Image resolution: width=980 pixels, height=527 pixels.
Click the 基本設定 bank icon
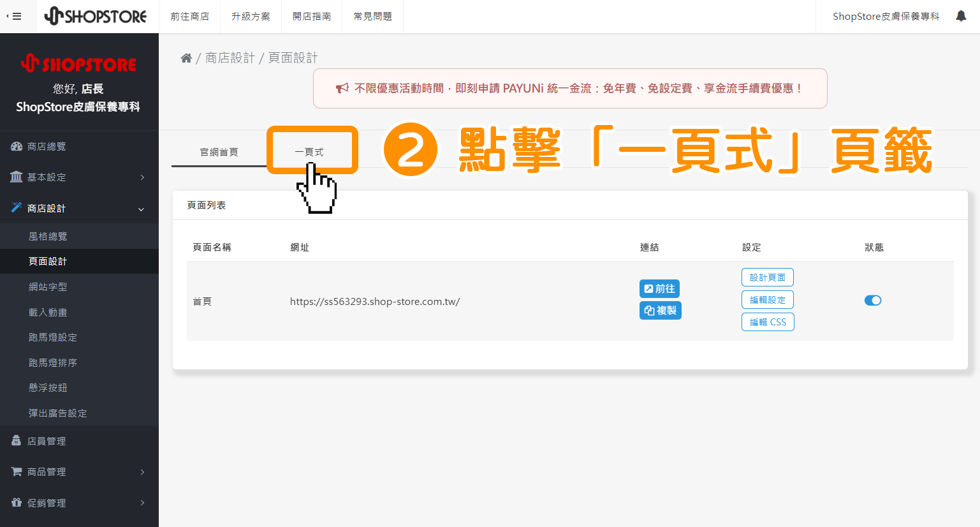(17, 177)
